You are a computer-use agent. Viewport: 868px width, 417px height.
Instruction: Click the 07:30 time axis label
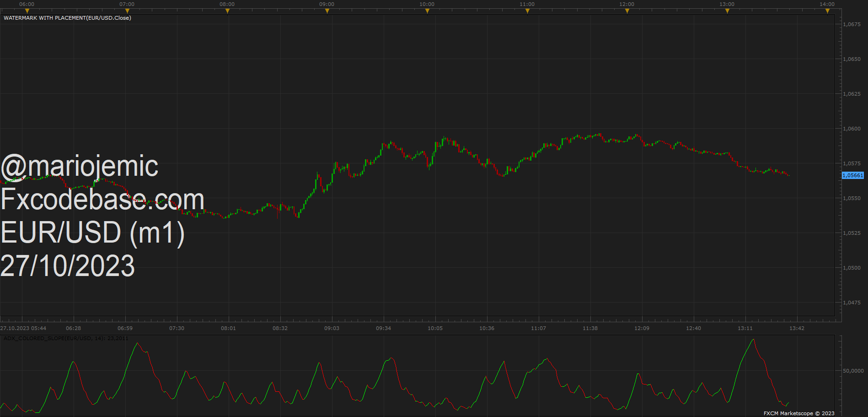pos(177,328)
